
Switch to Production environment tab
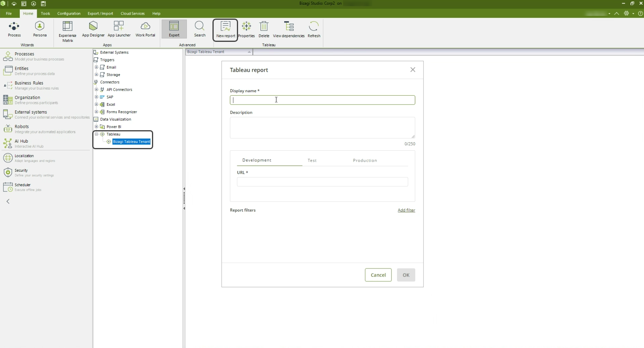point(365,160)
